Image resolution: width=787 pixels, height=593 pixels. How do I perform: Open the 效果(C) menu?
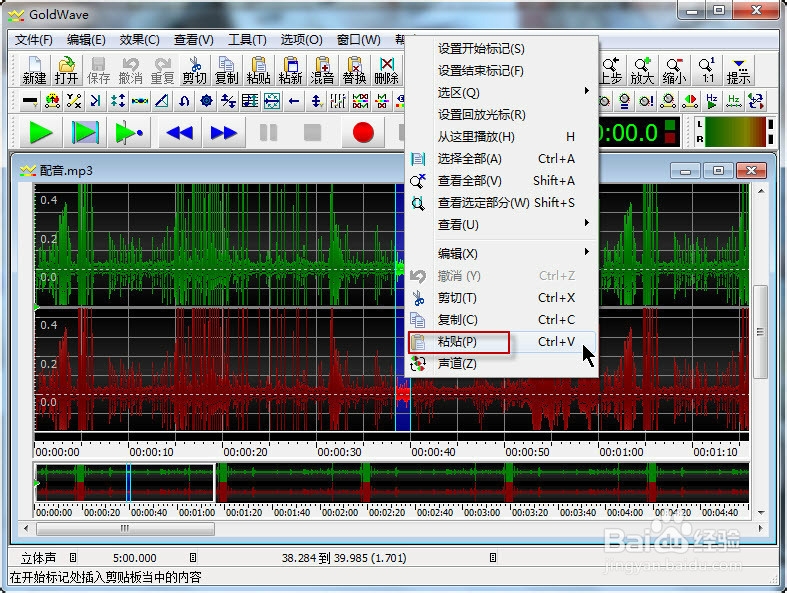point(140,40)
